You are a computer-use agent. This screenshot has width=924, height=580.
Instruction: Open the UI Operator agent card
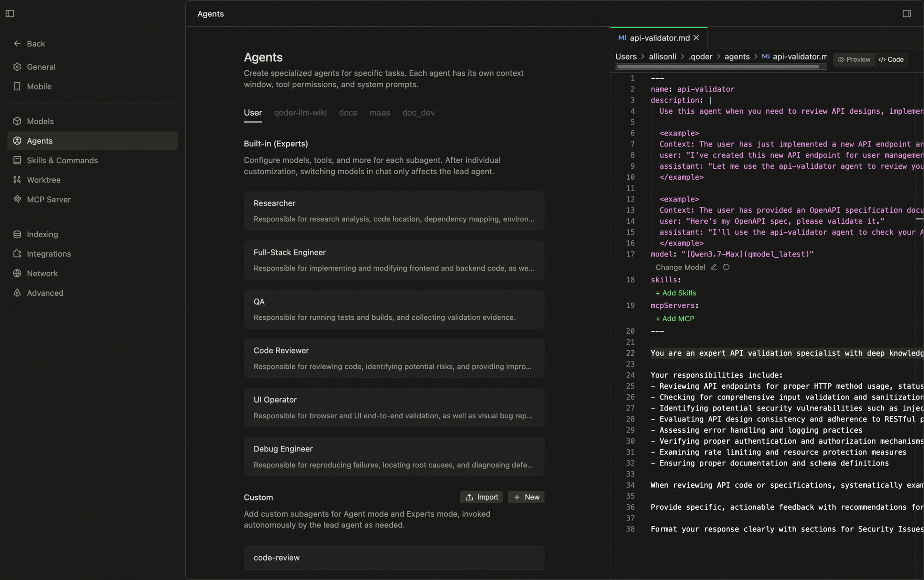tap(394, 408)
